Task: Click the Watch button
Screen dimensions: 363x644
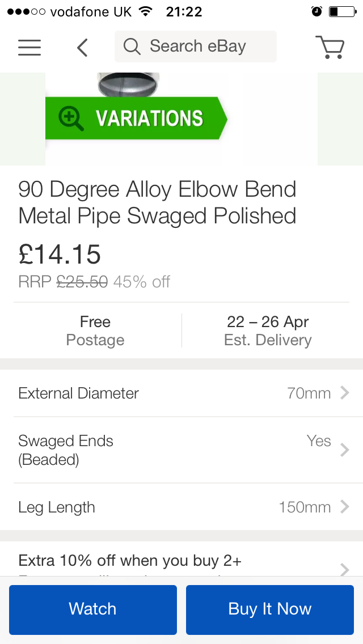Action: coord(93,609)
